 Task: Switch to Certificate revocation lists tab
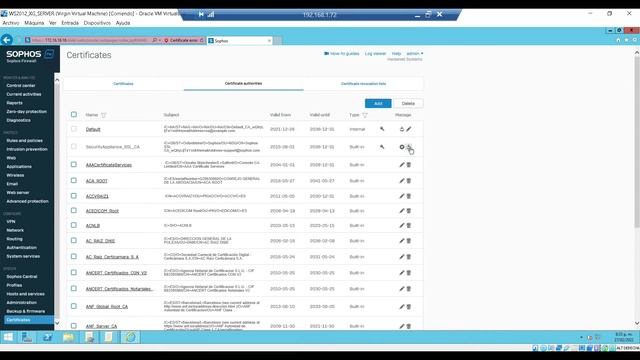tap(363, 84)
